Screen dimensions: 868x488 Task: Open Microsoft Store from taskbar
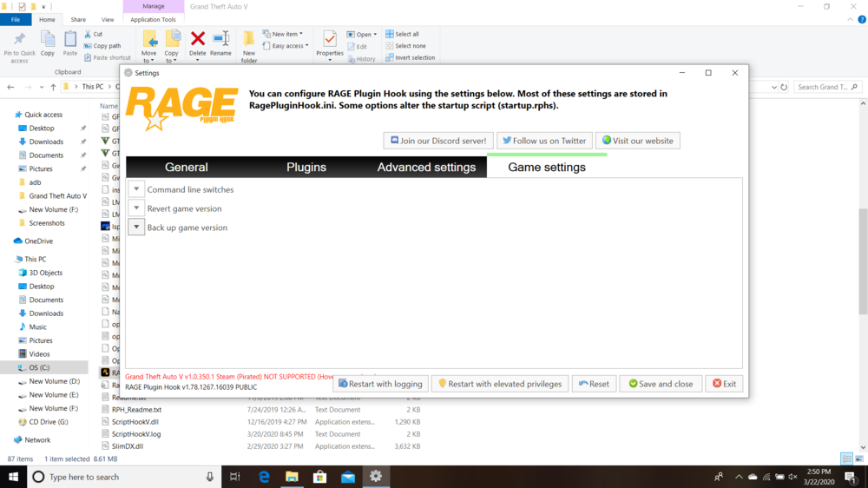click(320, 477)
